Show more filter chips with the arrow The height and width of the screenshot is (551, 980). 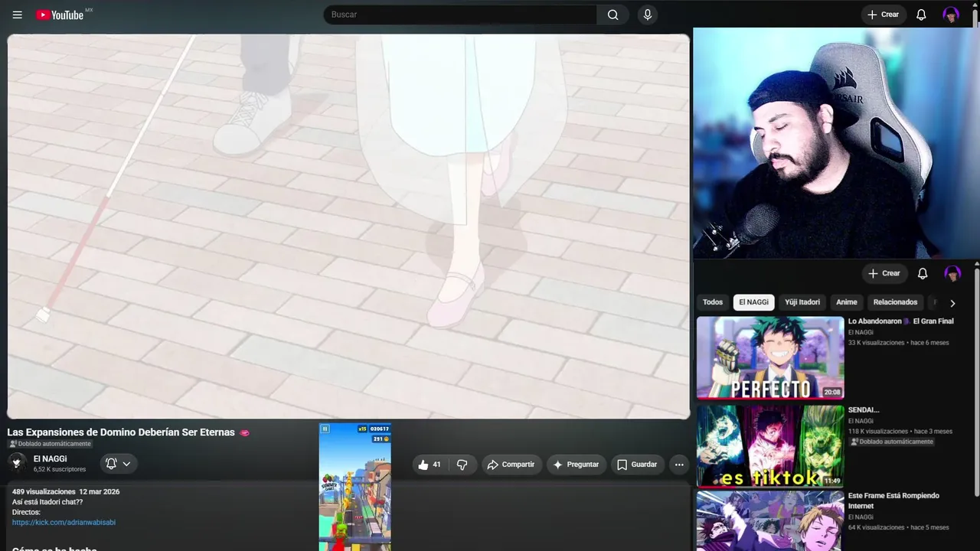click(x=952, y=303)
